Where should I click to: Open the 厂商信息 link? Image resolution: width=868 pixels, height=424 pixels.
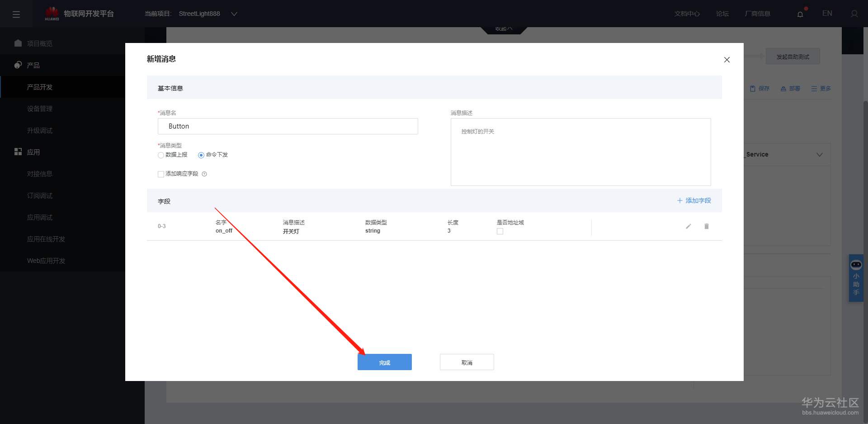758,14
